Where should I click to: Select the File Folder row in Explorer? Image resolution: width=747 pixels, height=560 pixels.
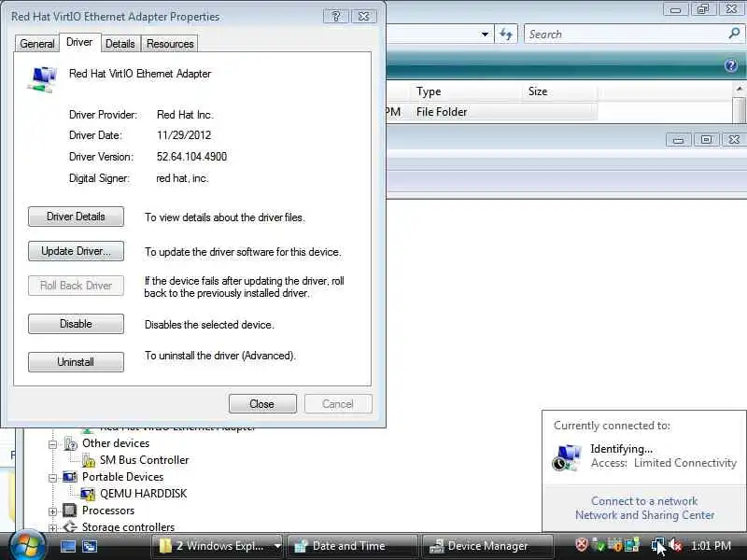tap(491, 112)
